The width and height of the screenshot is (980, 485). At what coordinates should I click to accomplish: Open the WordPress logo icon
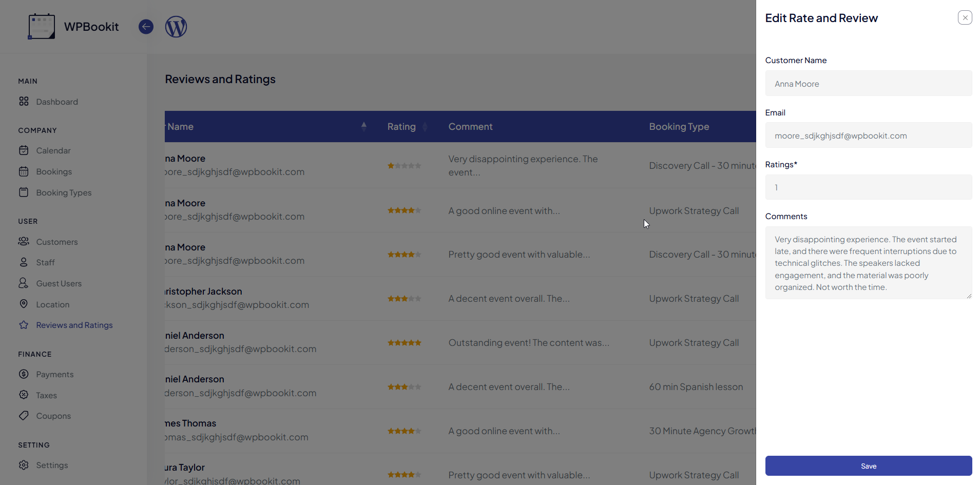pos(176,27)
